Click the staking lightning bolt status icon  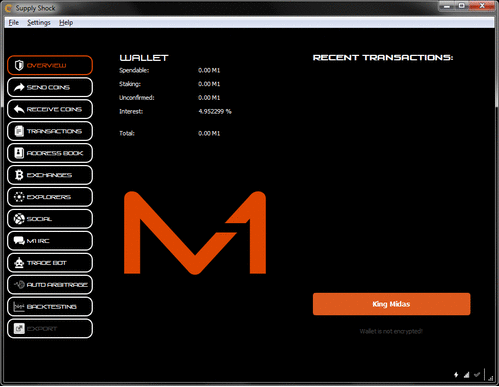click(456, 375)
